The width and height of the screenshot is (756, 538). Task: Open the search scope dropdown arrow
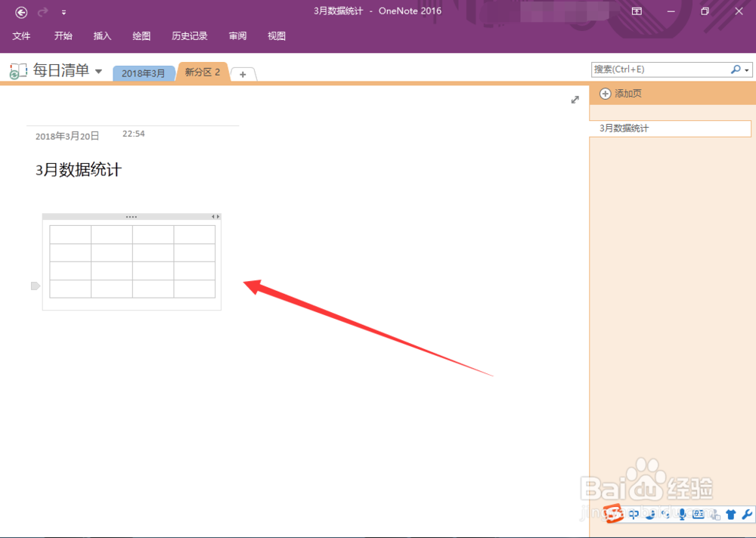[x=747, y=69]
